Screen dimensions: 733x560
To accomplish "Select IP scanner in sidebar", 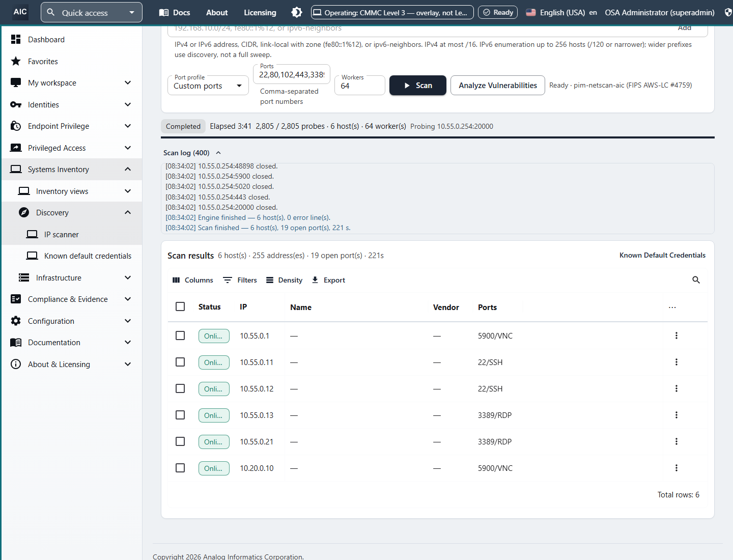I will click(x=72, y=234).
